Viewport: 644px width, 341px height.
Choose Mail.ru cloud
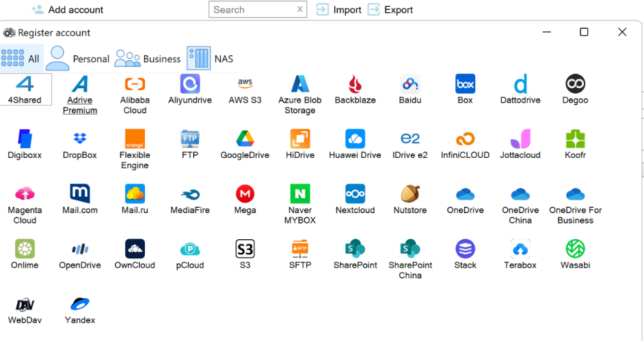135,200
